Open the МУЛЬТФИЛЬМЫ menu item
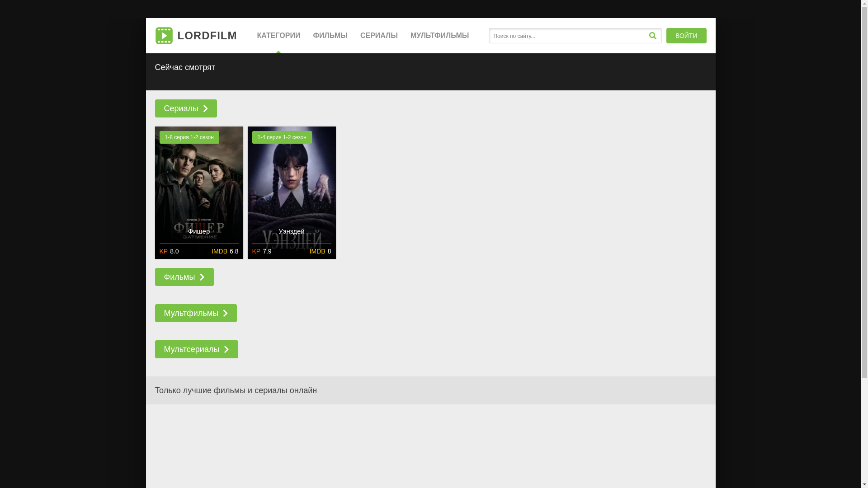Screen dimensions: 868x488 point(439,36)
